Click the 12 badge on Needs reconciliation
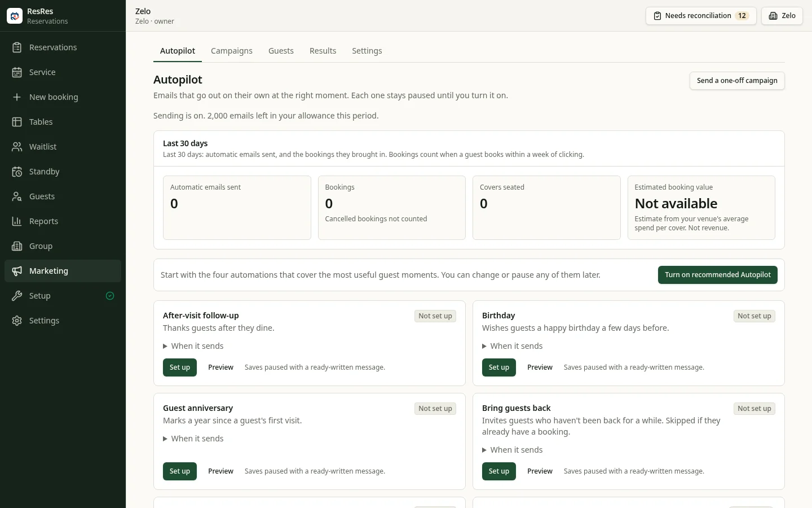 click(742, 16)
